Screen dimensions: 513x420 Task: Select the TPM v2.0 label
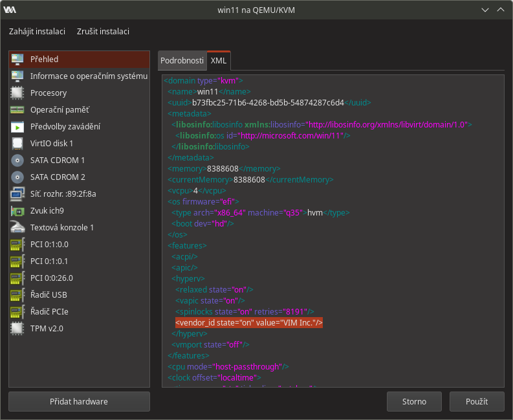[x=47, y=329]
